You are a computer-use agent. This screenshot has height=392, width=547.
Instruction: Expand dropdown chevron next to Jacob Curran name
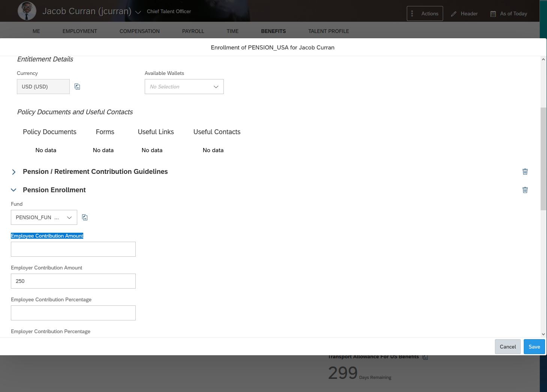pos(138,12)
